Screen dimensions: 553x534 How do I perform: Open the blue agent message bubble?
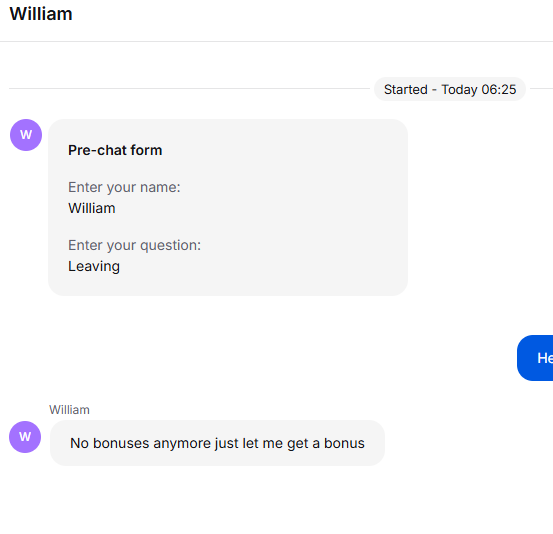[535, 358]
